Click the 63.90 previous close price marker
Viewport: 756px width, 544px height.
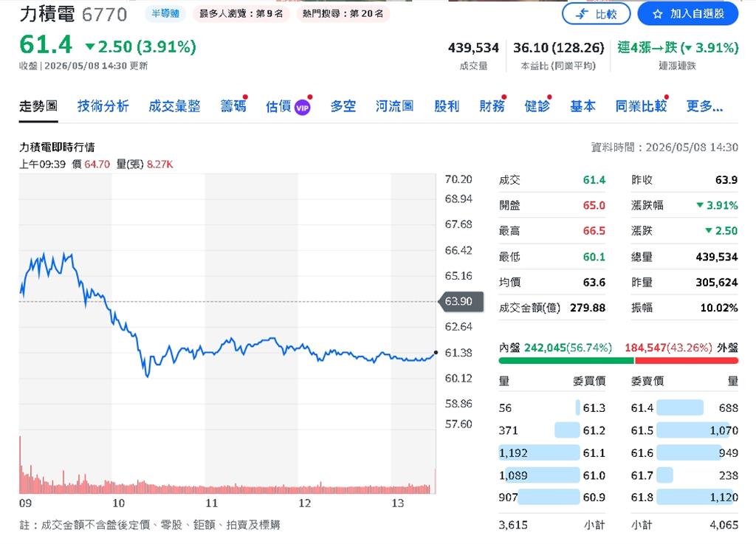(461, 301)
